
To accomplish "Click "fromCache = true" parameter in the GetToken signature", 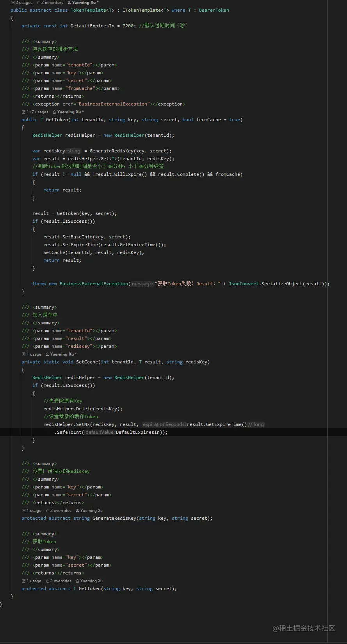I will coord(218,120).
